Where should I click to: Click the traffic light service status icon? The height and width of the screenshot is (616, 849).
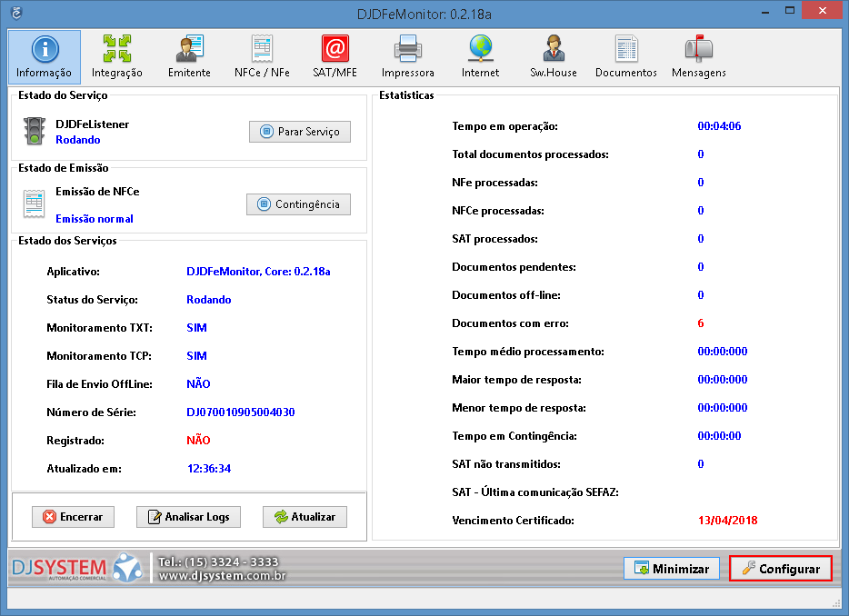tap(35, 132)
